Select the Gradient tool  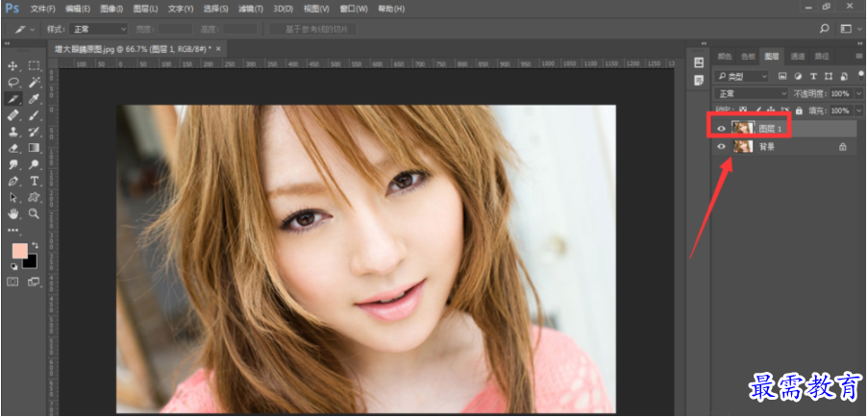[35, 148]
